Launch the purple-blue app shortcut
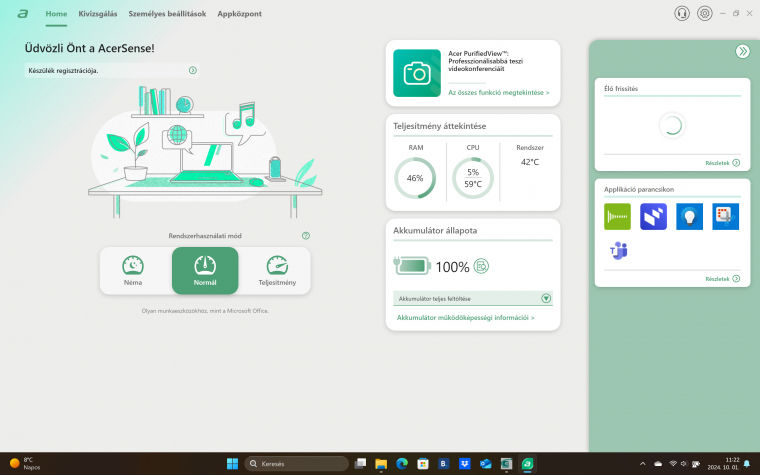The width and height of the screenshot is (760, 475). point(653,216)
